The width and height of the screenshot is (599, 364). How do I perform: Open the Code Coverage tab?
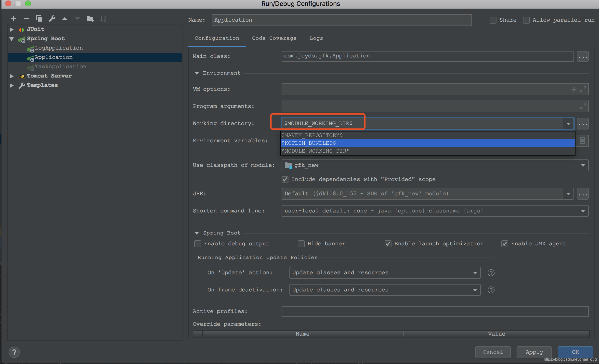[274, 38]
